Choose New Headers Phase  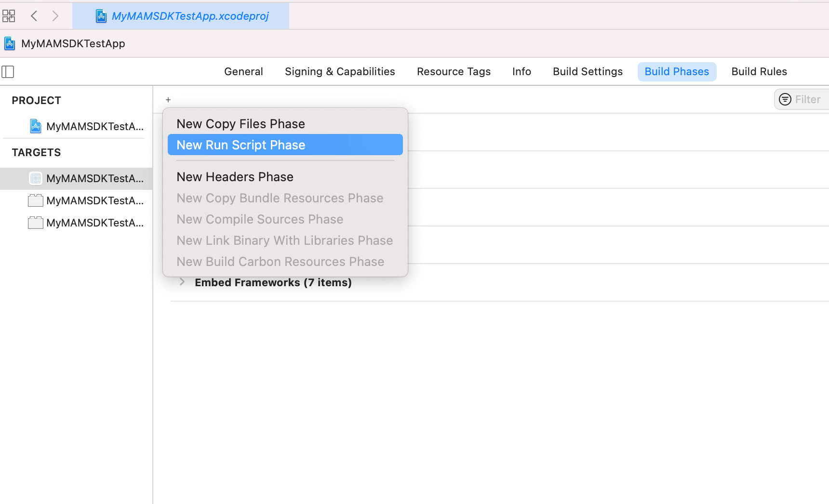pos(235,177)
